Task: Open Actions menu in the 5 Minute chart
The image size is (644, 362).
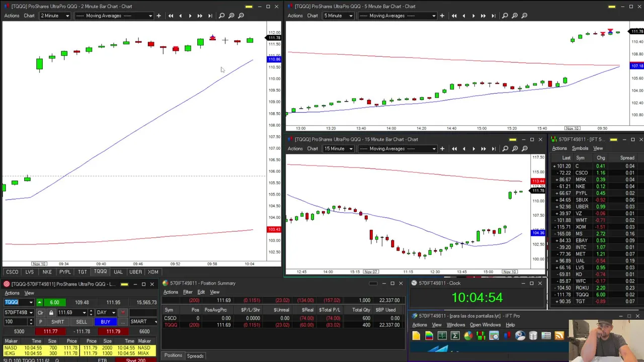Action: 295,16
